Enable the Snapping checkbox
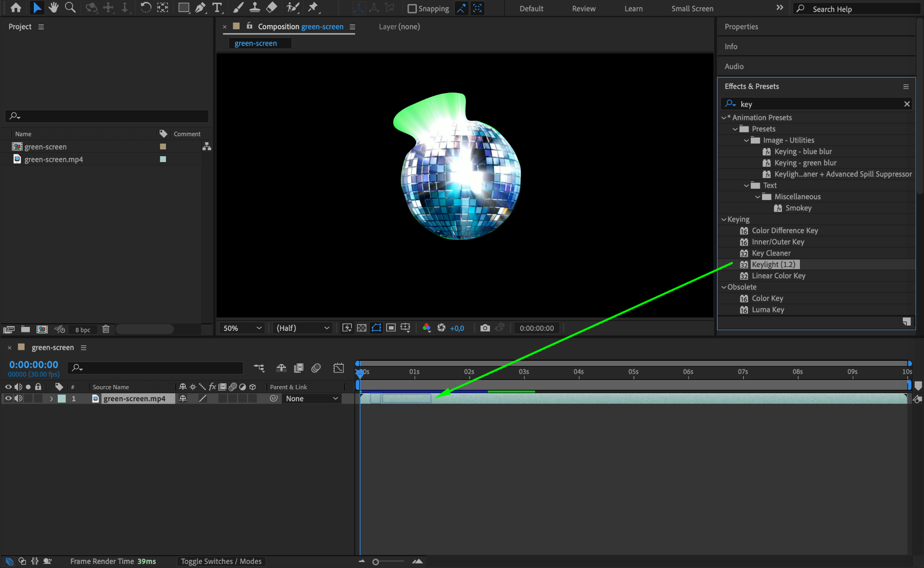The height and width of the screenshot is (568, 924). pyautogui.click(x=412, y=9)
